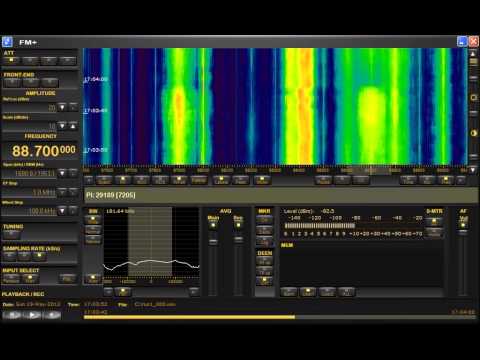
Task: Select the lit Wav input button
Action: [x=30, y=279]
